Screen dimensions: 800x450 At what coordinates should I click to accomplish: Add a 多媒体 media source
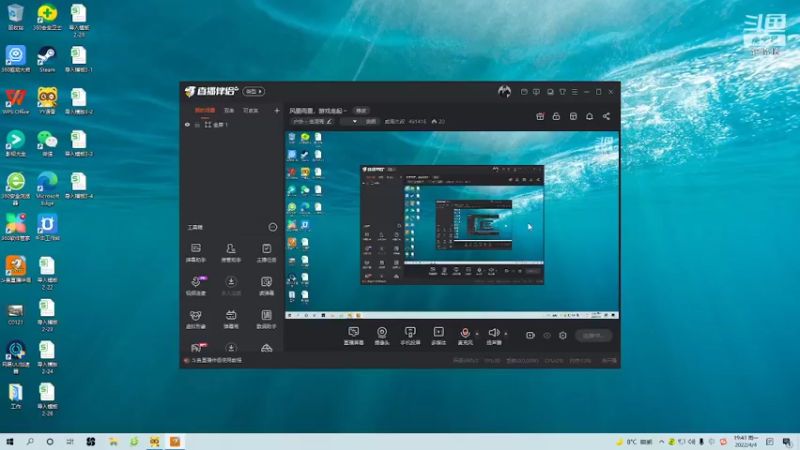[438, 336]
